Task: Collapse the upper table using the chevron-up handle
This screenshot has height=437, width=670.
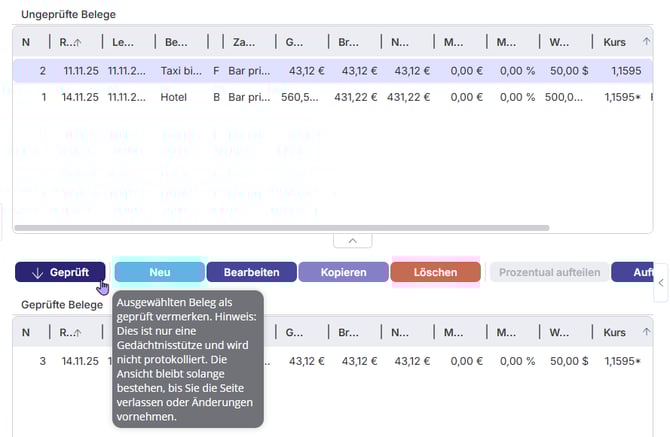Action: 351,241
